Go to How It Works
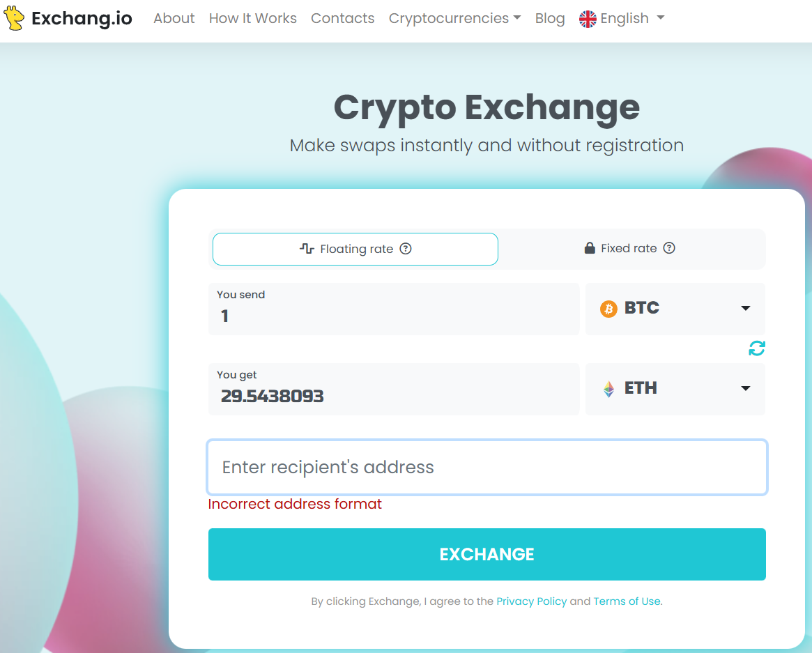Screen dimensions: 812x653 tap(253, 19)
